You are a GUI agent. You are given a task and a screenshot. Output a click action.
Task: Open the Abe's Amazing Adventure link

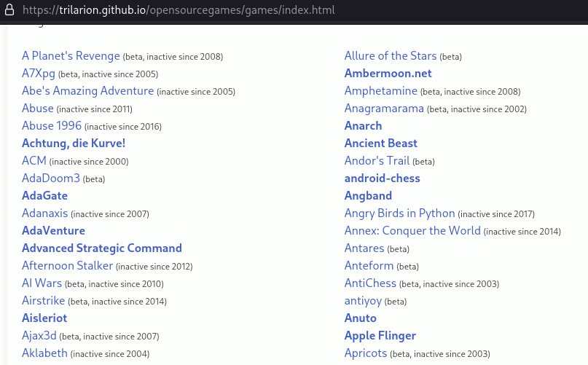(x=87, y=91)
